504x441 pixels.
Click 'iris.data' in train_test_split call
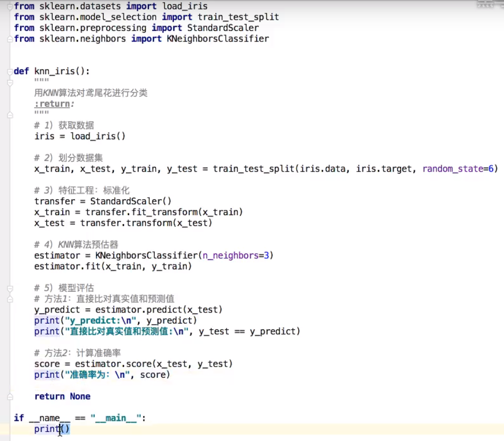322,168
